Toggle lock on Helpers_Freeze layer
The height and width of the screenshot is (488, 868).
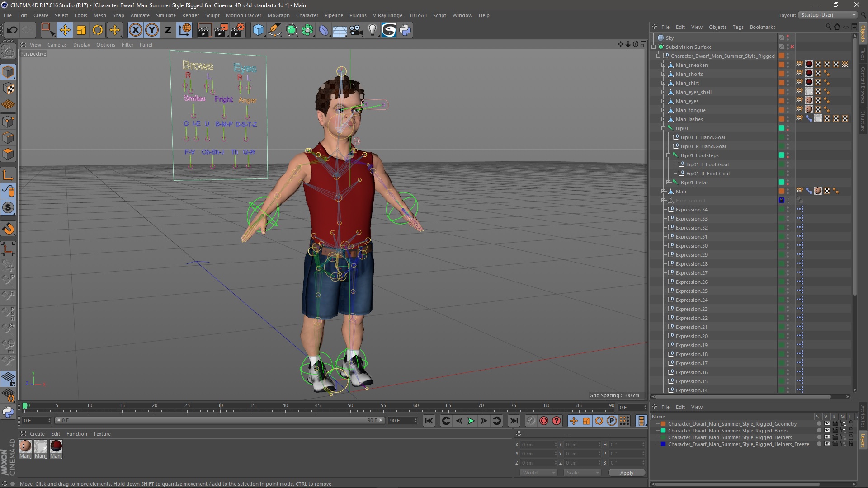(851, 444)
